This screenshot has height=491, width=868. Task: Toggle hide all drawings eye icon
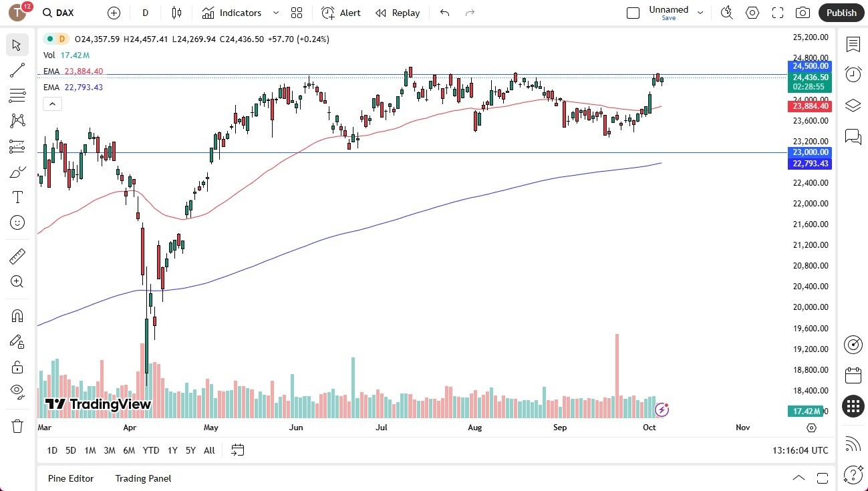17,391
